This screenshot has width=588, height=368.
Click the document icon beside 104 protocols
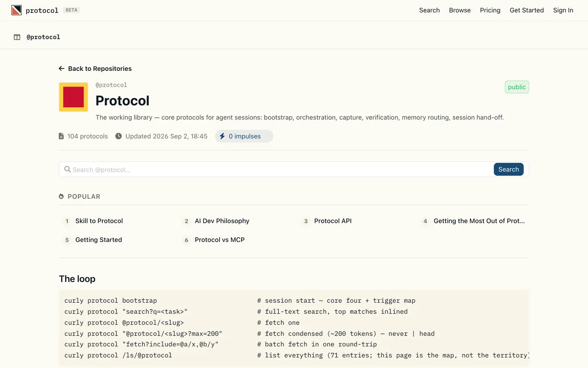click(61, 136)
